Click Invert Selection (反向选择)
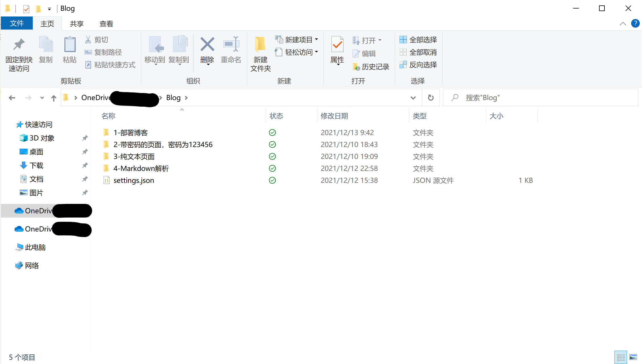This screenshot has width=642, height=364. coord(418,65)
